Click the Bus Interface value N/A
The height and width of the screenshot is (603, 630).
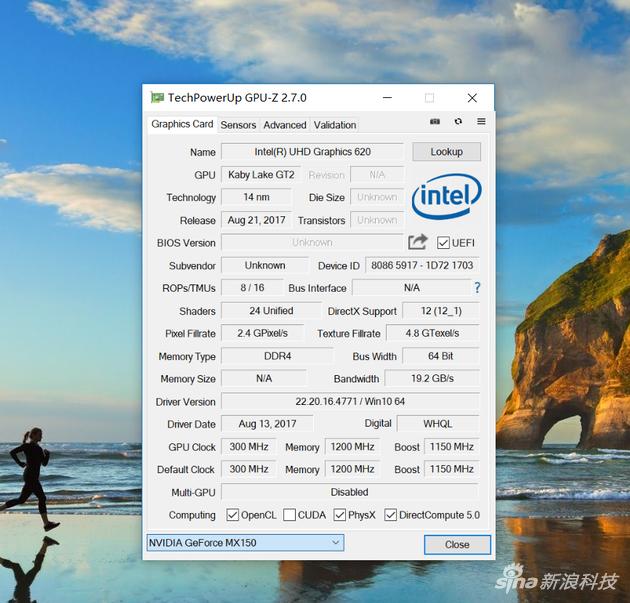click(412, 288)
